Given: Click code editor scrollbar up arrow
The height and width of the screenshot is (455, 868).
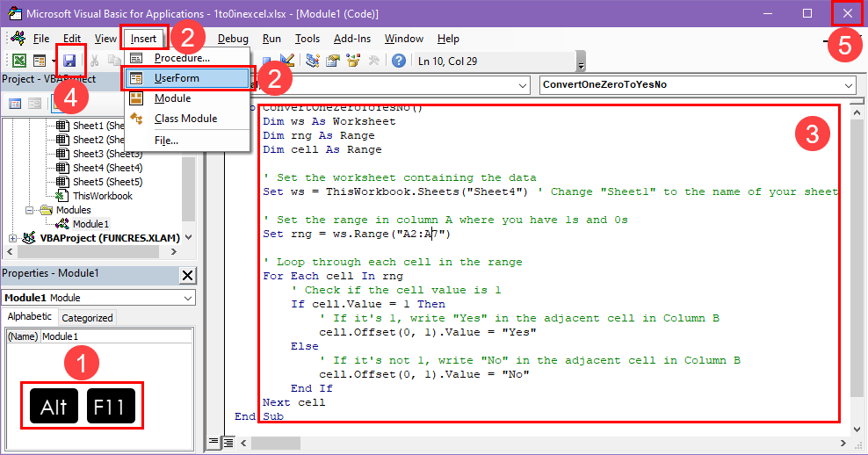Looking at the screenshot, I should coord(857,112).
